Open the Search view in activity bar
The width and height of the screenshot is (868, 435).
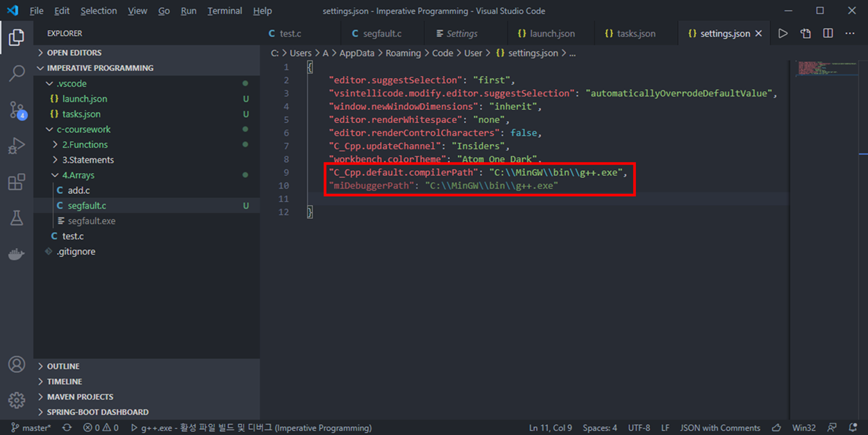click(x=17, y=73)
